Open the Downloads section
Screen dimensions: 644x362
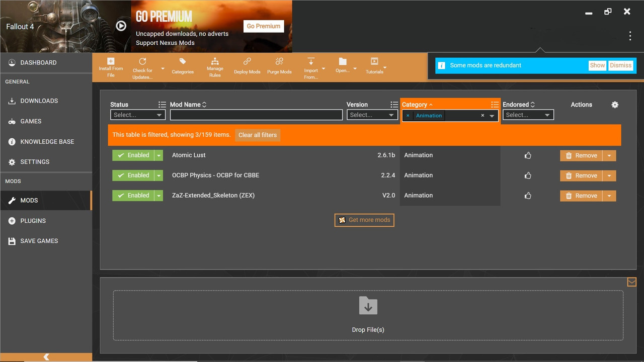(x=46, y=101)
